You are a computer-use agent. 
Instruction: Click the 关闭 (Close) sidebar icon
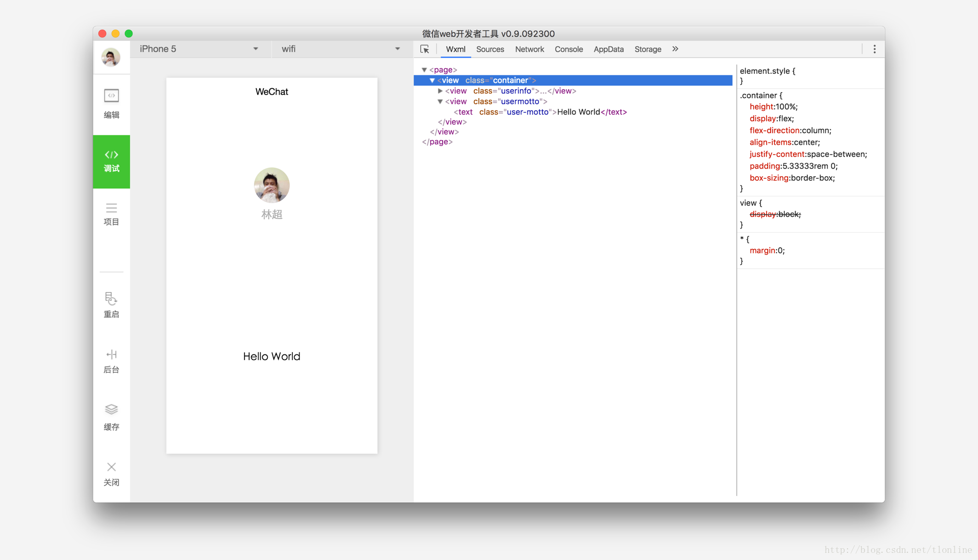111,468
